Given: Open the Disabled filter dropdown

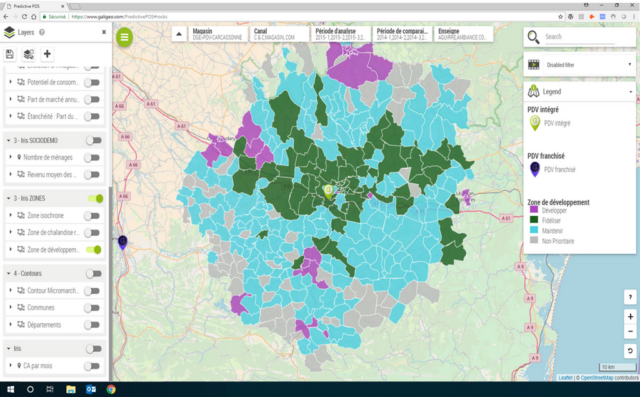Looking at the screenshot, I should click(580, 64).
